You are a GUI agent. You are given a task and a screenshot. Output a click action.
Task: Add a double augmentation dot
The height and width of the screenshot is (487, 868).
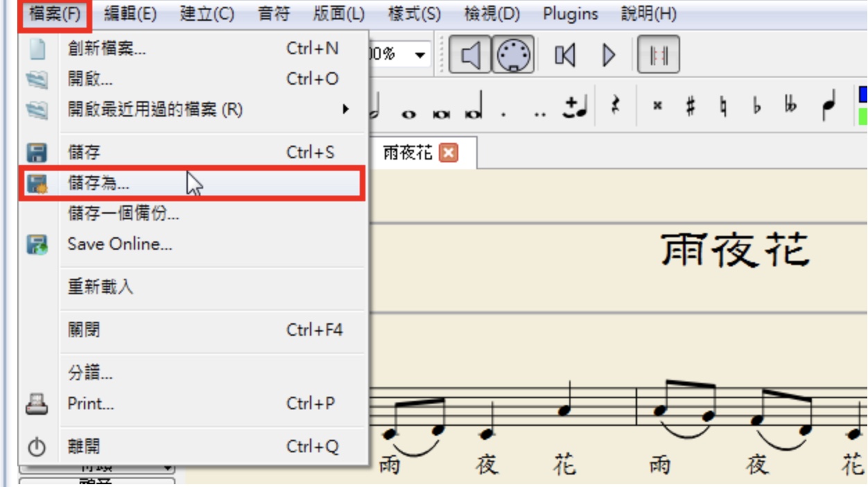[540, 115]
